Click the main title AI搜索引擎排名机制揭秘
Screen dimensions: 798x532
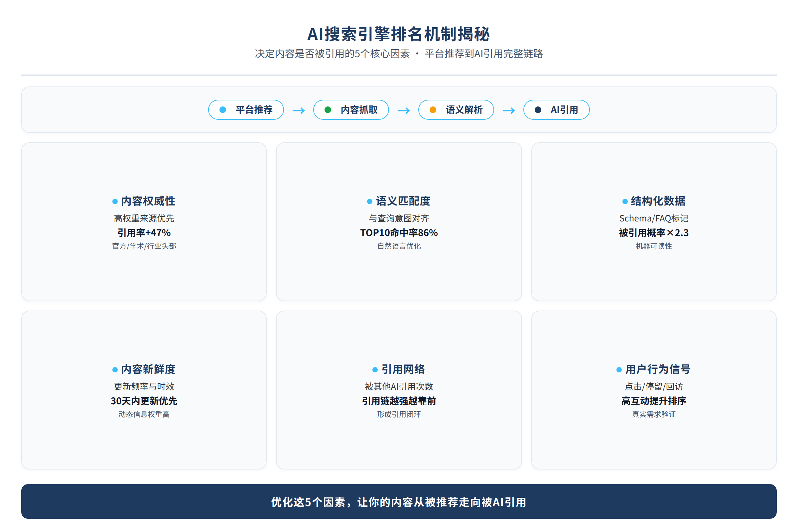[399, 34]
